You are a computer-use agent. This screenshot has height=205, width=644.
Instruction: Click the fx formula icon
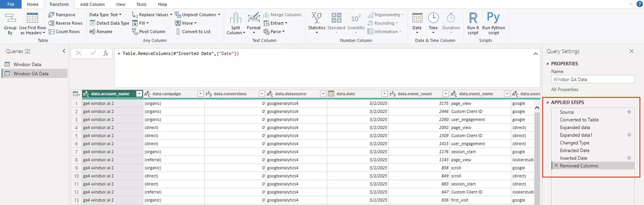(106, 53)
